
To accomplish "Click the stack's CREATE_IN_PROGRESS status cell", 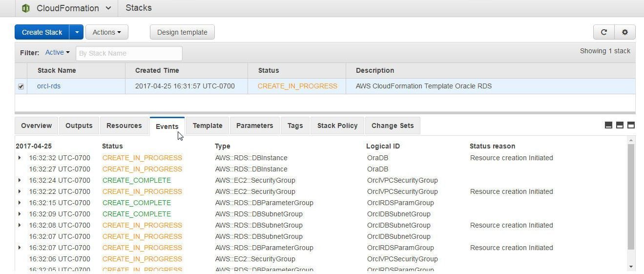I will (x=297, y=86).
